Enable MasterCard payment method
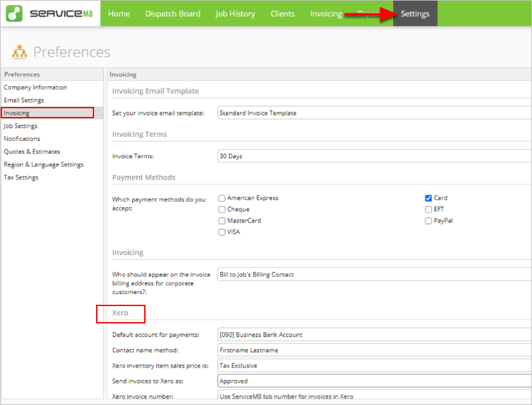This screenshot has height=405, width=532. (222, 221)
